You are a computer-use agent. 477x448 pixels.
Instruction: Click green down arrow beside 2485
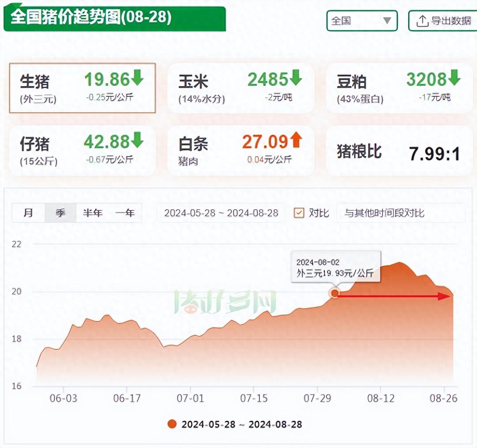[296, 78]
